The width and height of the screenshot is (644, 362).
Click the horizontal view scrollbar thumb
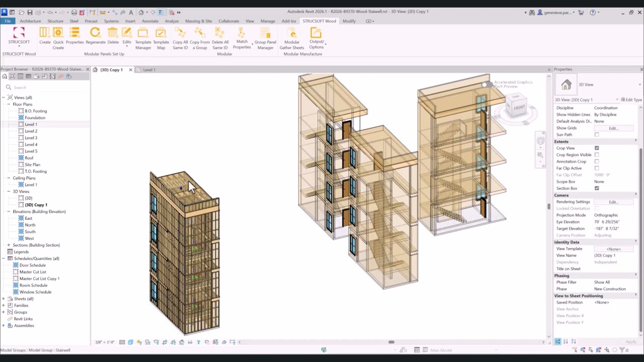point(391,342)
